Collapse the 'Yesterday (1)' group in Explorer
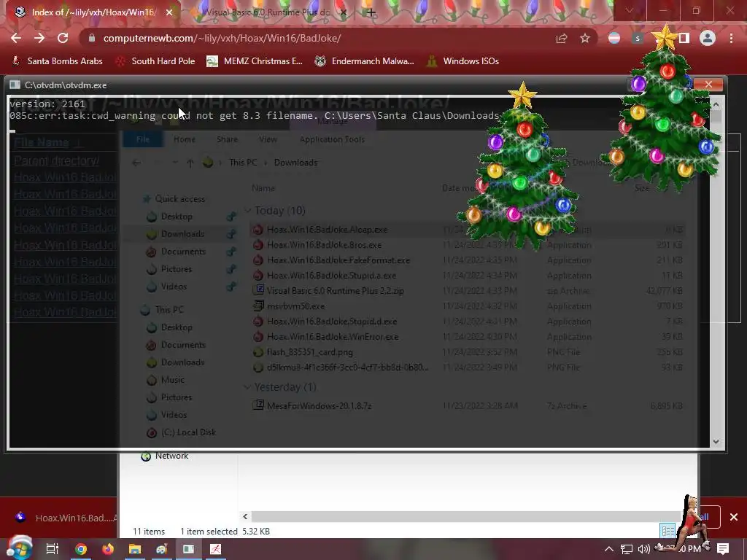Viewport: 747px width, 560px height. click(247, 387)
